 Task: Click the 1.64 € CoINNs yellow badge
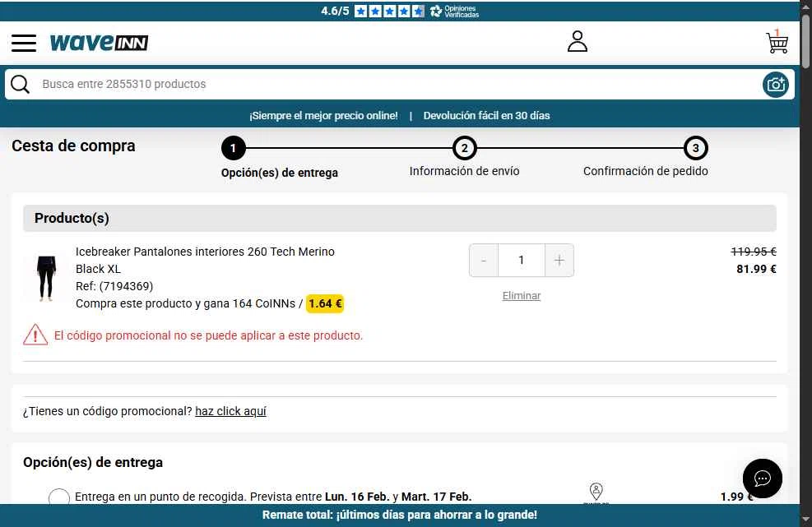click(325, 303)
